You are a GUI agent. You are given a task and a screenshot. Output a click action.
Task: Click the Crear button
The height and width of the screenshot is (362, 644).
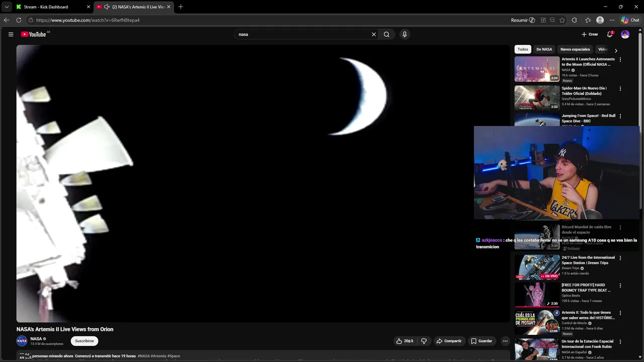[590, 34]
